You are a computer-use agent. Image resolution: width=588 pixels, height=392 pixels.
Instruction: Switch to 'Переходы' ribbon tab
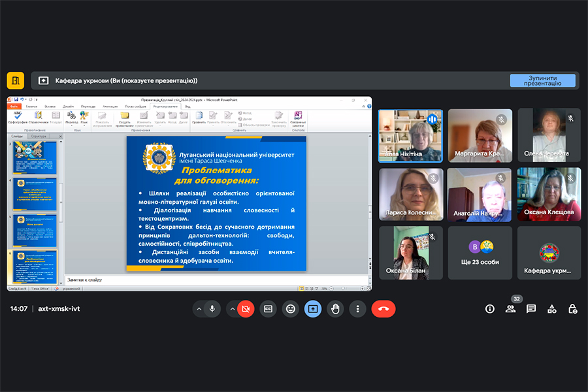click(88, 106)
